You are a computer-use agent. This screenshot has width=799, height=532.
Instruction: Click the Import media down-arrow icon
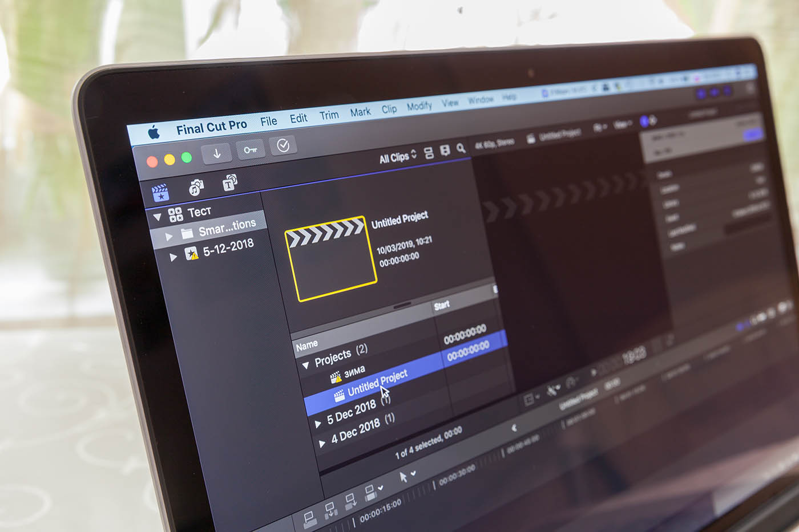click(217, 153)
